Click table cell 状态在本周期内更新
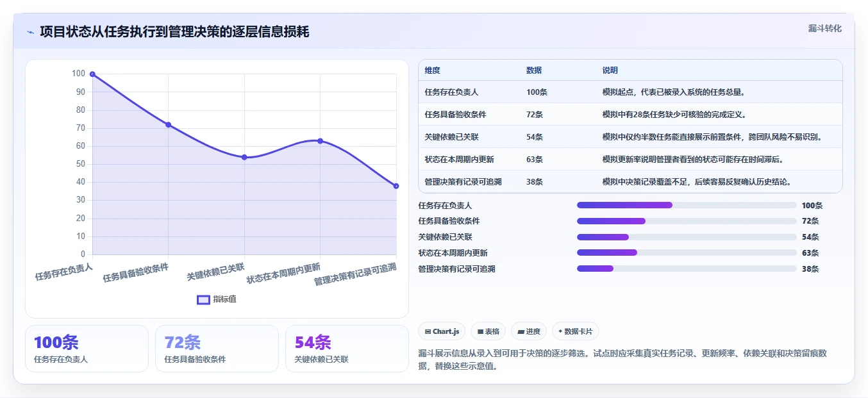Image resolution: width=868 pixels, height=398 pixels. point(459,160)
